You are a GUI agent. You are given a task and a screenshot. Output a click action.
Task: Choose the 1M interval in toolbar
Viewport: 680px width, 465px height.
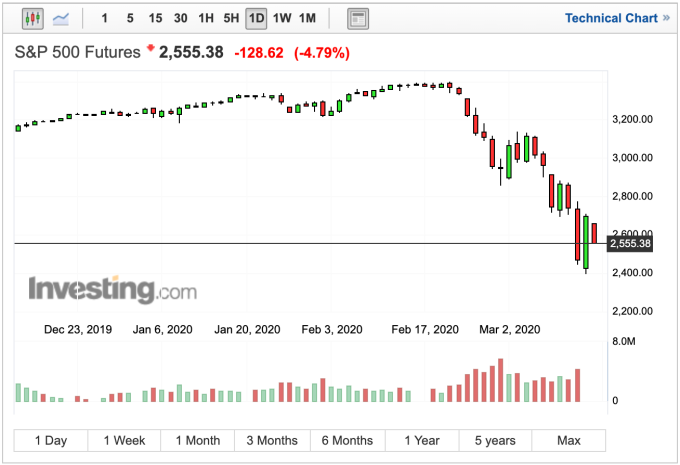point(307,18)
